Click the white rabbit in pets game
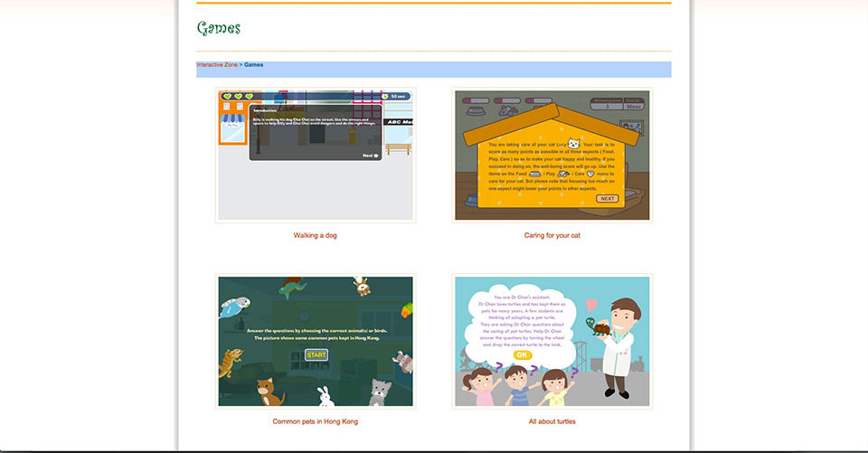The height and width of the screenshot is (453, 868). coord(325,395)
